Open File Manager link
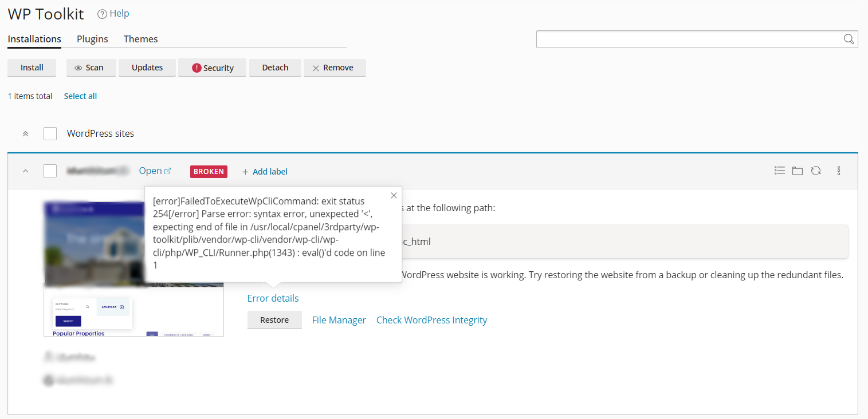Image resolution: width=868 pixels, height=419 pixels. pos(339,320)
